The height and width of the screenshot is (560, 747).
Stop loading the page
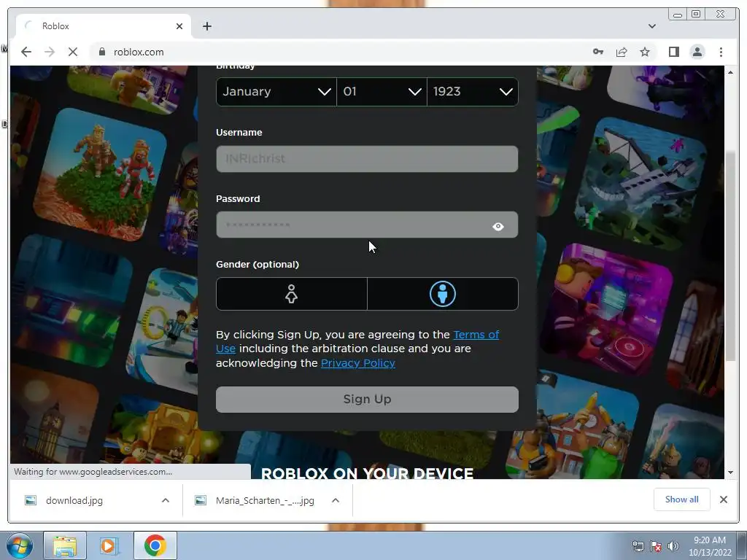[72, 52]
